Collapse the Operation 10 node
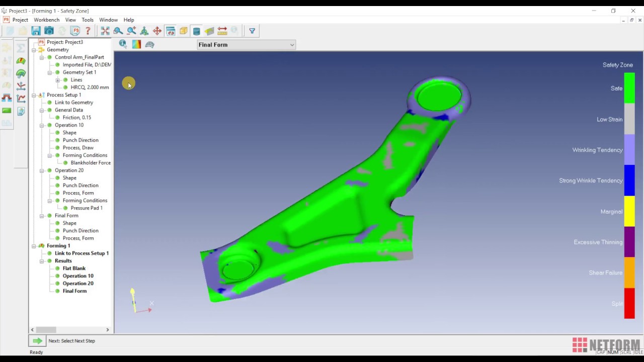Screen dimensions: 644x362 click(42, 125)
